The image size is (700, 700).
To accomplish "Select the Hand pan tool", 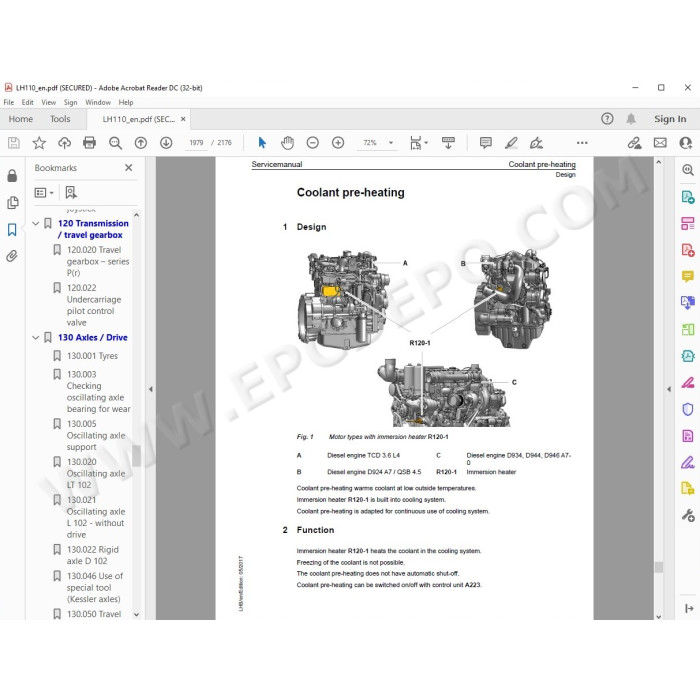I will point(288,143).
